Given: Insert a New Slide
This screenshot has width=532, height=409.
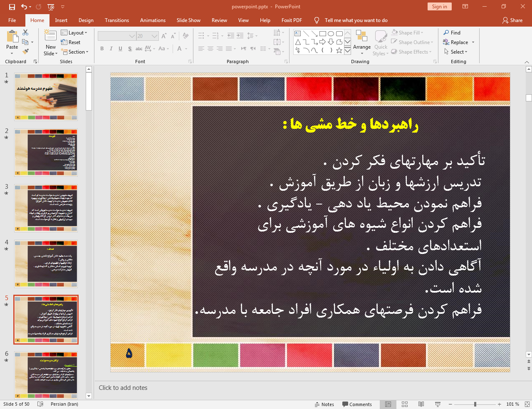Looking at the screenshot, I should point(51,42).
